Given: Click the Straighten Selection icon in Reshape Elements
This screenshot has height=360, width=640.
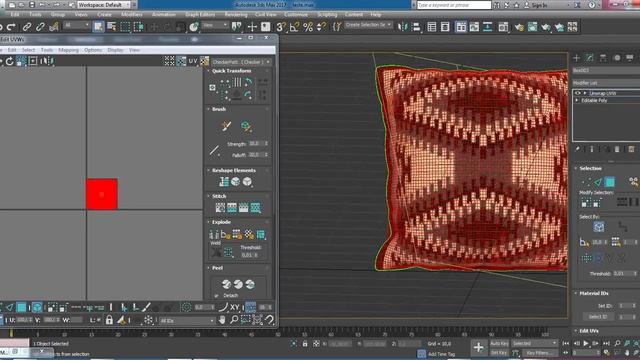Looking at the screenshot, I should 224,182.
